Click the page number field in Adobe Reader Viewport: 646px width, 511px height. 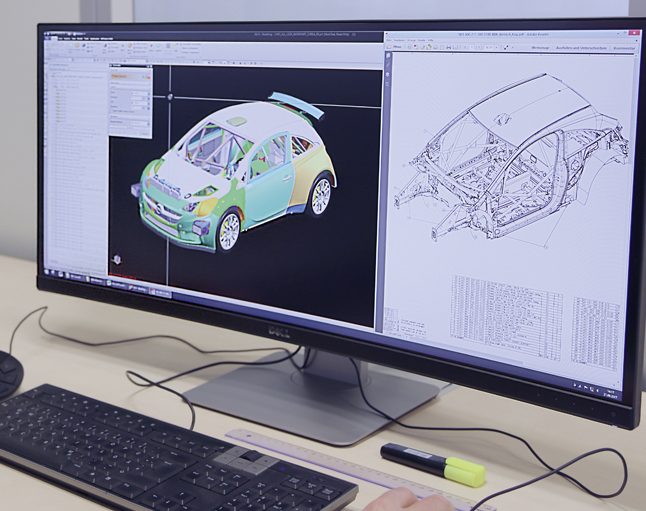click(472, 47)
